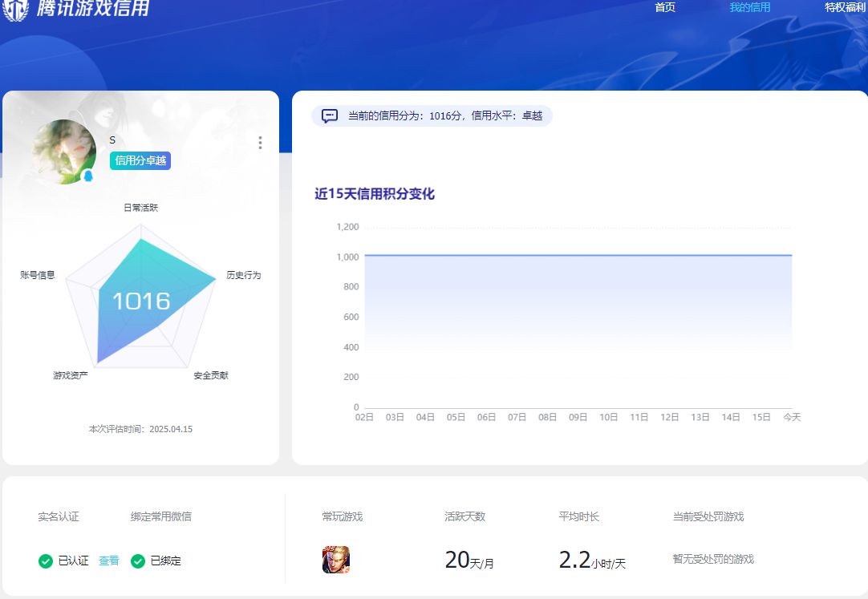Click the 信用分卓越 badge

tap(140, 160)
